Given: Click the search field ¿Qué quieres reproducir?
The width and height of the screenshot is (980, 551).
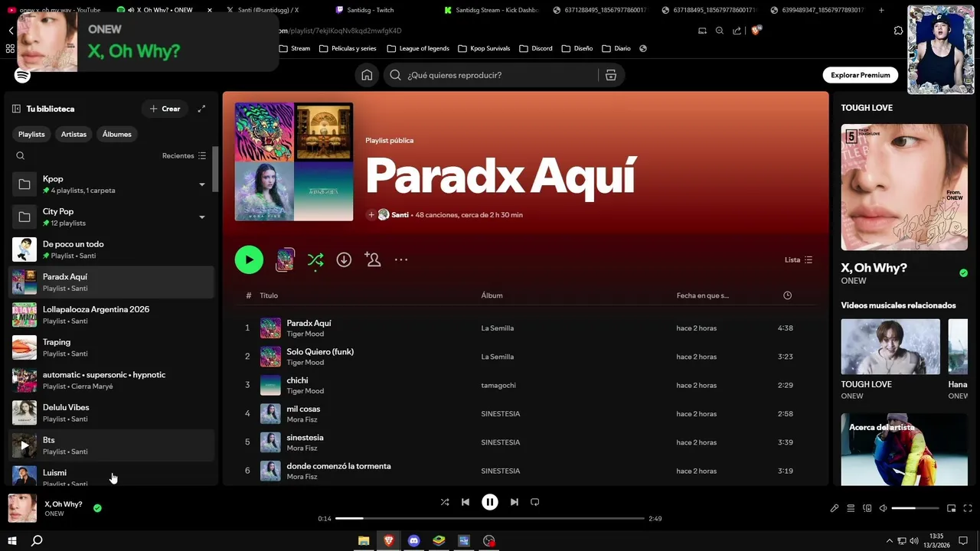Looking at the screenshot, I should click(501, 75).
